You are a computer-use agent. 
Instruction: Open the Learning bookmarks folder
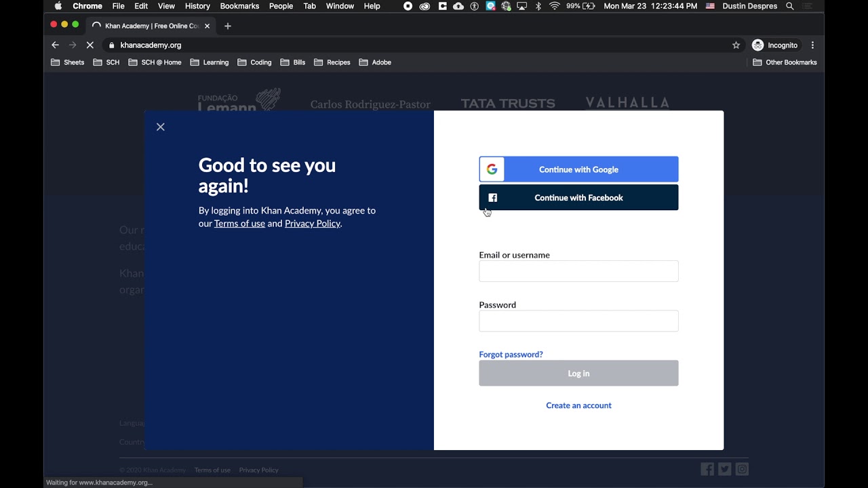210,62
